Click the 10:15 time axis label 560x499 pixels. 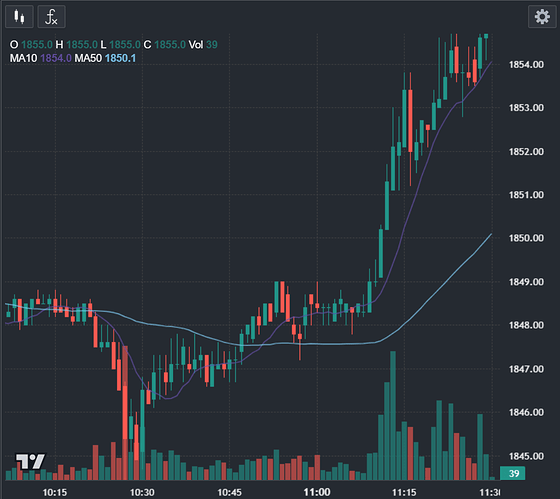coord(55,492)
